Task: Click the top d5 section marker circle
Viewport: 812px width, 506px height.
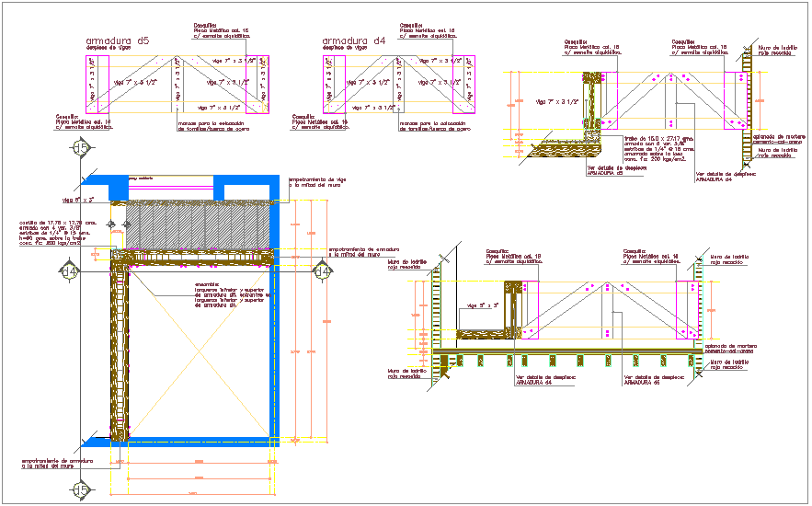Action: click(x=83, y=148)
